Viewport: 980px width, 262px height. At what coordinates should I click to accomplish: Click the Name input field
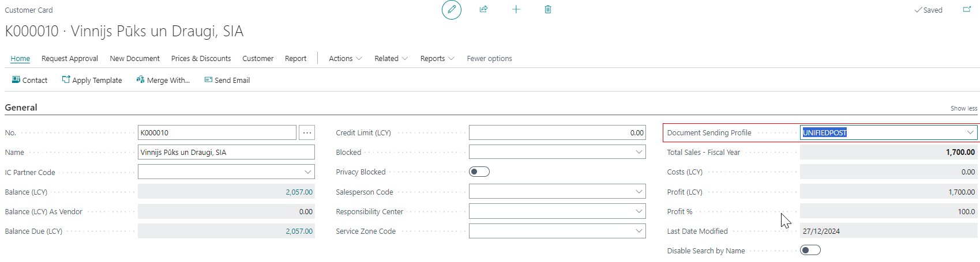pos(226,152)
